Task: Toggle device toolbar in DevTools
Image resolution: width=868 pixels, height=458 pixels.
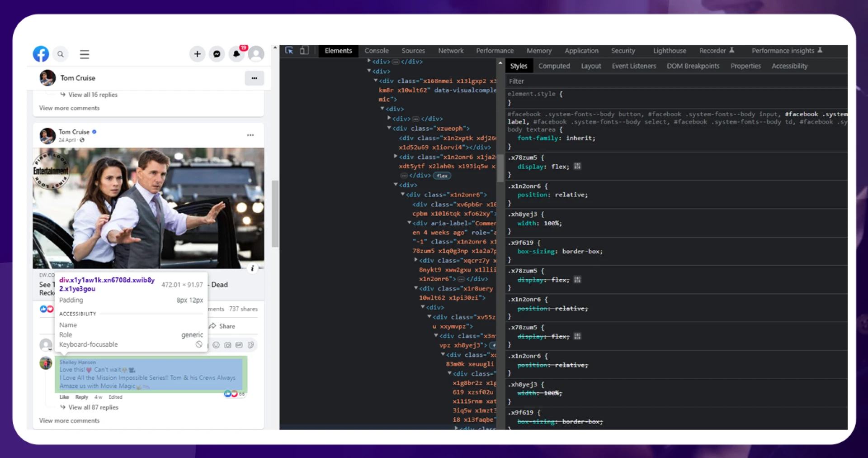Action: coord(304,51)
